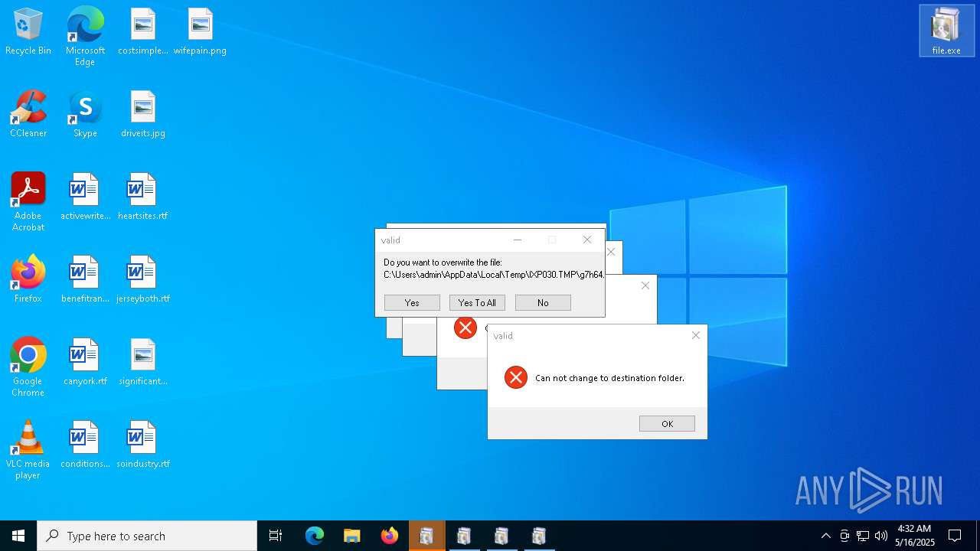Click the taskbar search box
Image resolution: width=980 pixels, height=551 pixels.
147,536
